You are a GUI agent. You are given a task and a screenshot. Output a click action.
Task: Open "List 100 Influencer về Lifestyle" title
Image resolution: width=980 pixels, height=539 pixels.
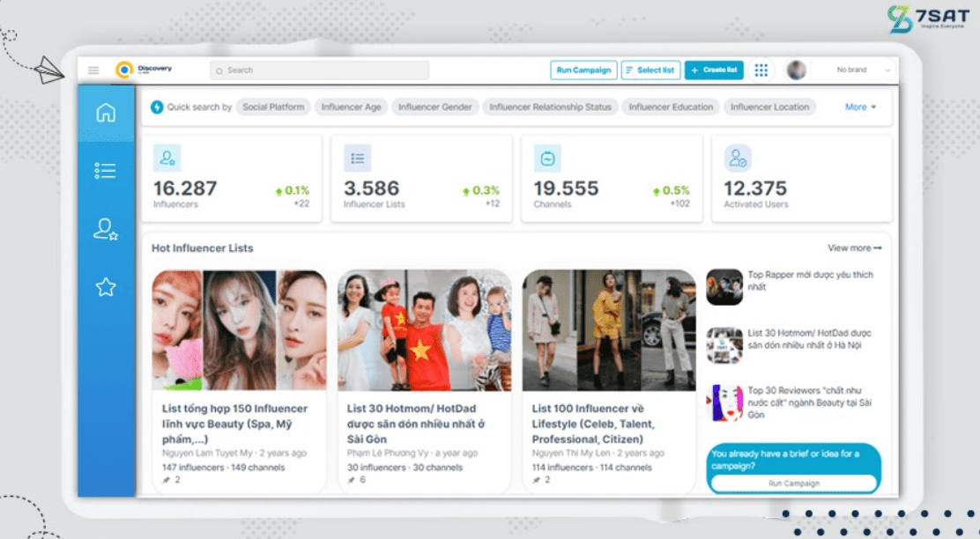tap(593, 424)
